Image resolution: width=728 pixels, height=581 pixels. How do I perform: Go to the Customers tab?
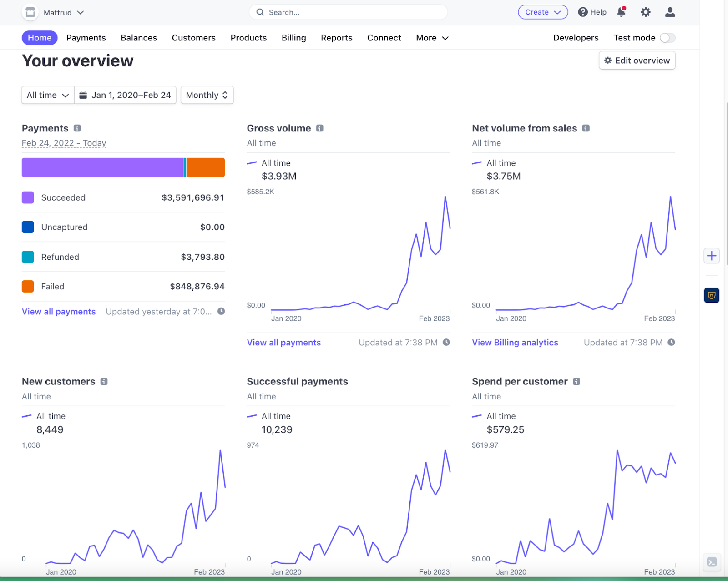[194, 38]
